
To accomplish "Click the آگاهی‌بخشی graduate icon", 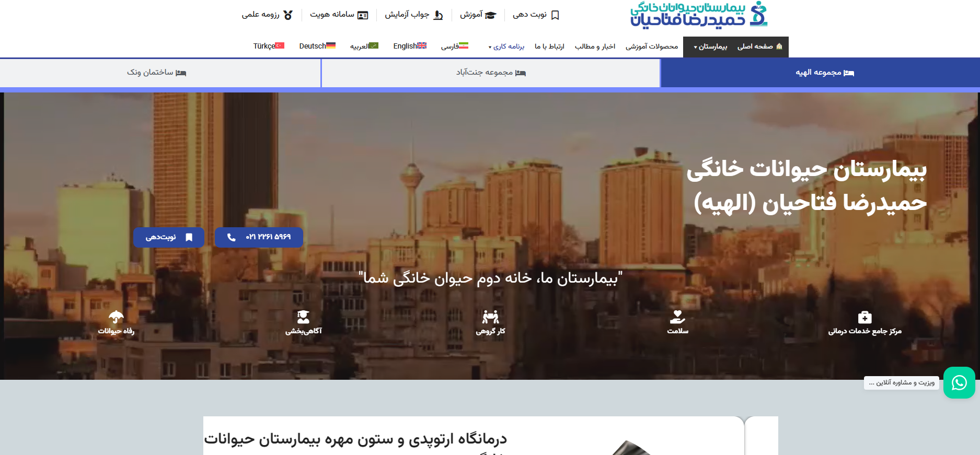I will click(x=303, y=317).
